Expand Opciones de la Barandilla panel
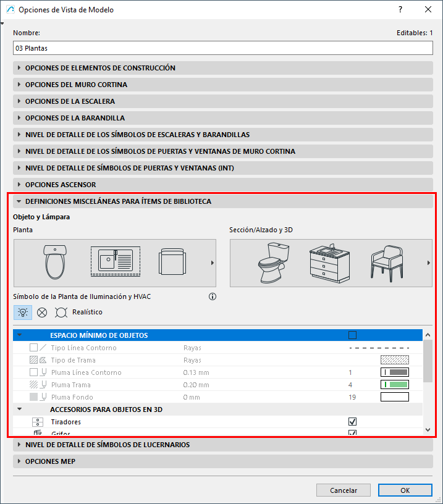The height and width of the screenshot is (504, 443). click(223, 118)
